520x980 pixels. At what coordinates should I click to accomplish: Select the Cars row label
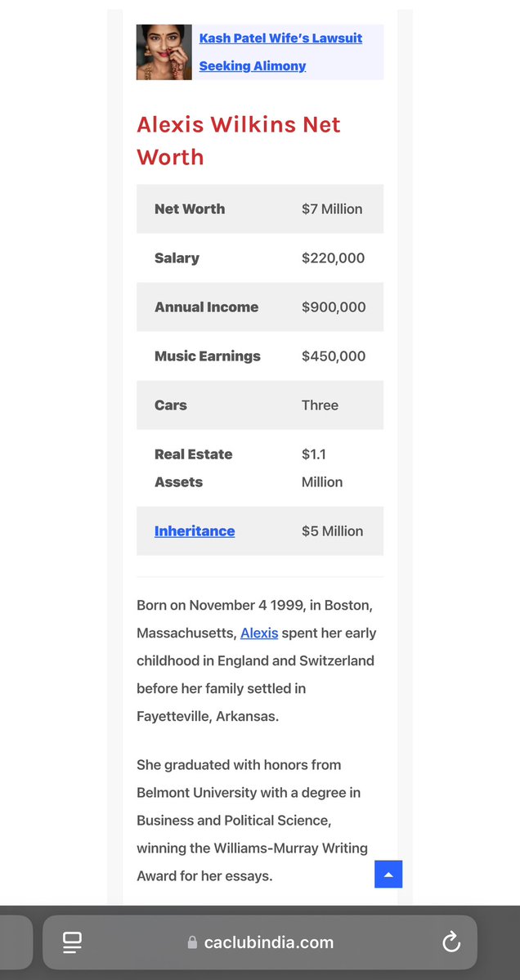(x=171, y=405)
